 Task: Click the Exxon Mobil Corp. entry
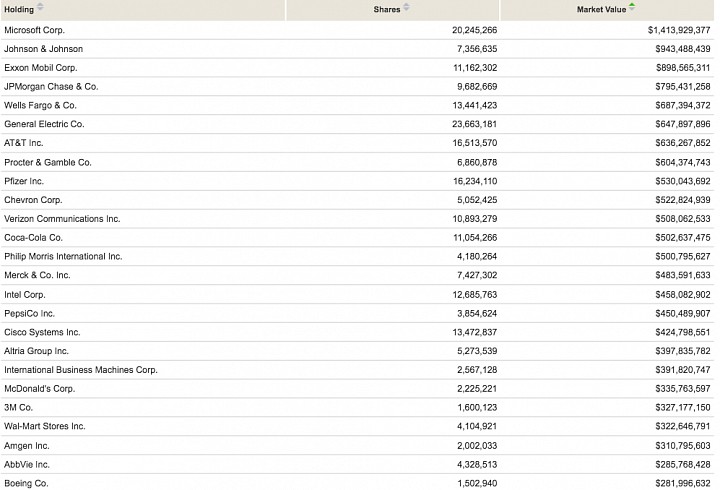point(40,68)
